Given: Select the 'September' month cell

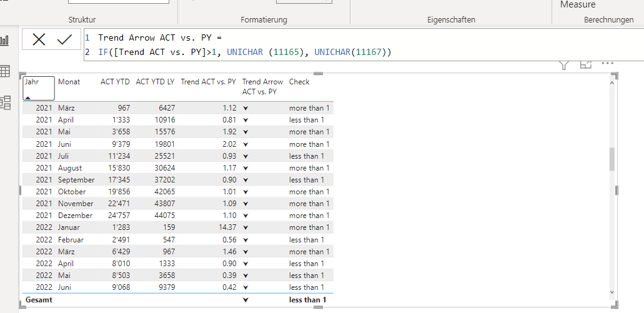Looking at the screenshot, I should 76,180.
